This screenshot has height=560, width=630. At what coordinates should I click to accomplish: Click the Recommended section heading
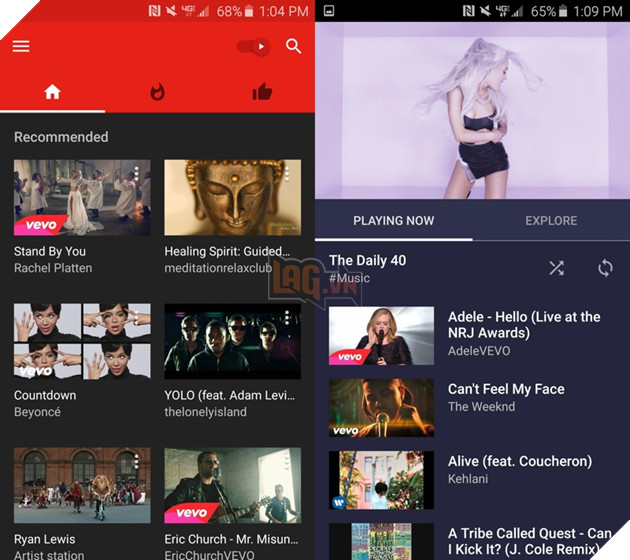pos(61,137)
